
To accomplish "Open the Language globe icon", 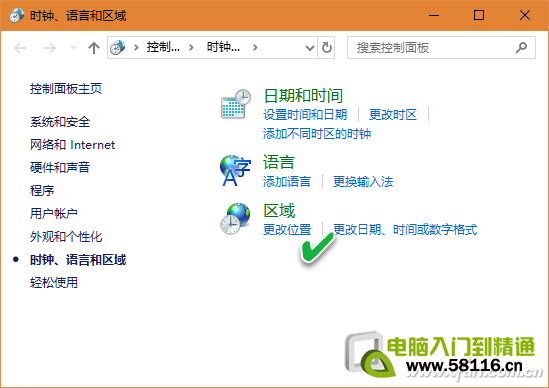I will [236, 170].
